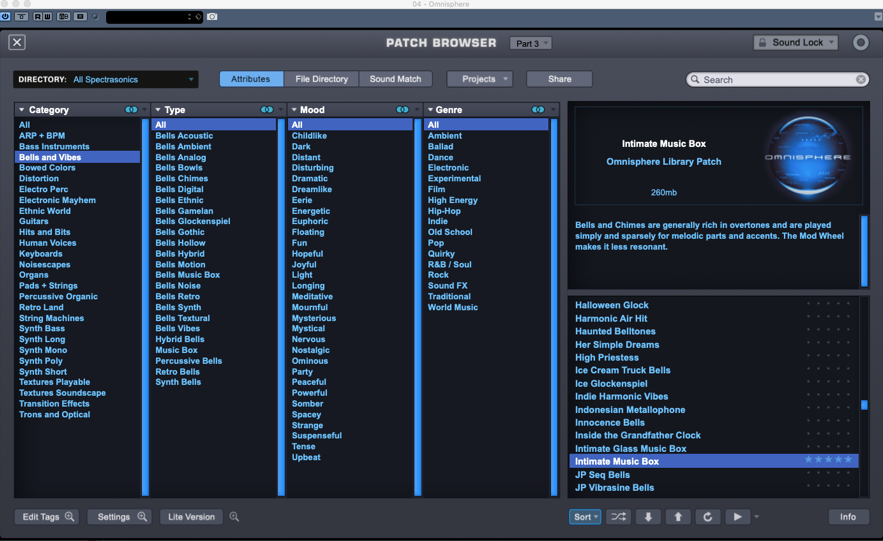The width and height of the screenshot is (883, 541).
Task: Click the Omnisphere globe thumbnail
Action: 808,156
